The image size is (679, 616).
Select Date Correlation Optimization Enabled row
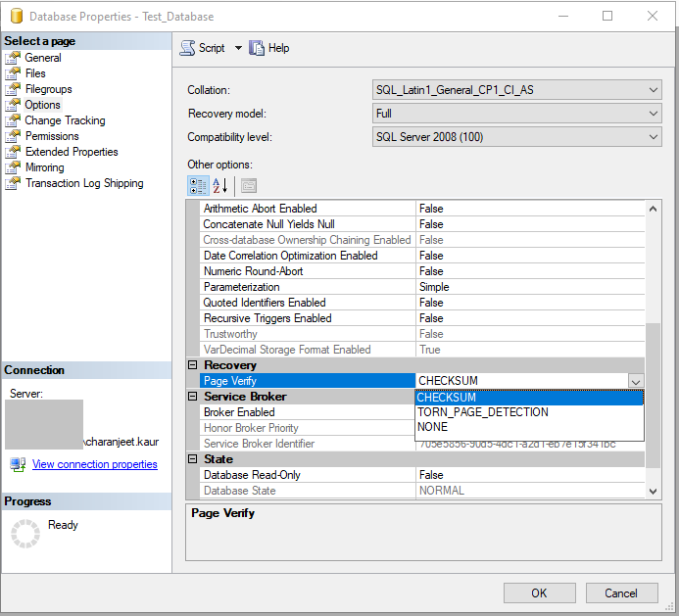(421, 256)
